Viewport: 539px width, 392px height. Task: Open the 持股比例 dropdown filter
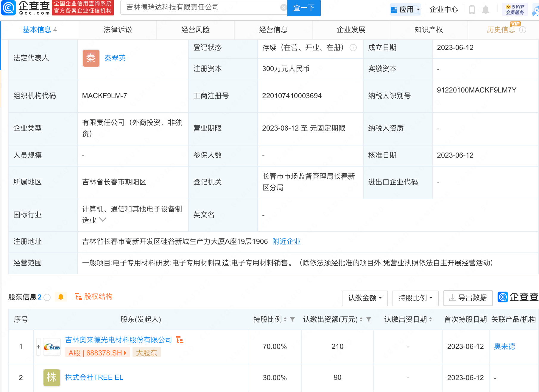(x=415, y=298)
